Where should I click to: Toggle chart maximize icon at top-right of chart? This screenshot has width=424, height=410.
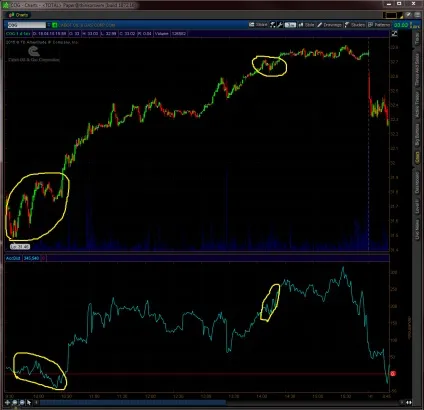(x=395, y=33)
